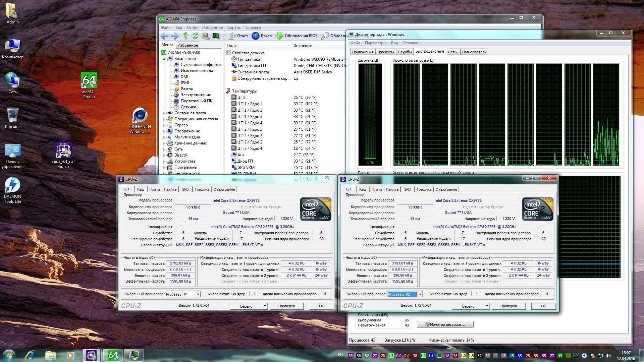
Task: Open the Отчёт report toolbar icon
Action: point(231,36)
